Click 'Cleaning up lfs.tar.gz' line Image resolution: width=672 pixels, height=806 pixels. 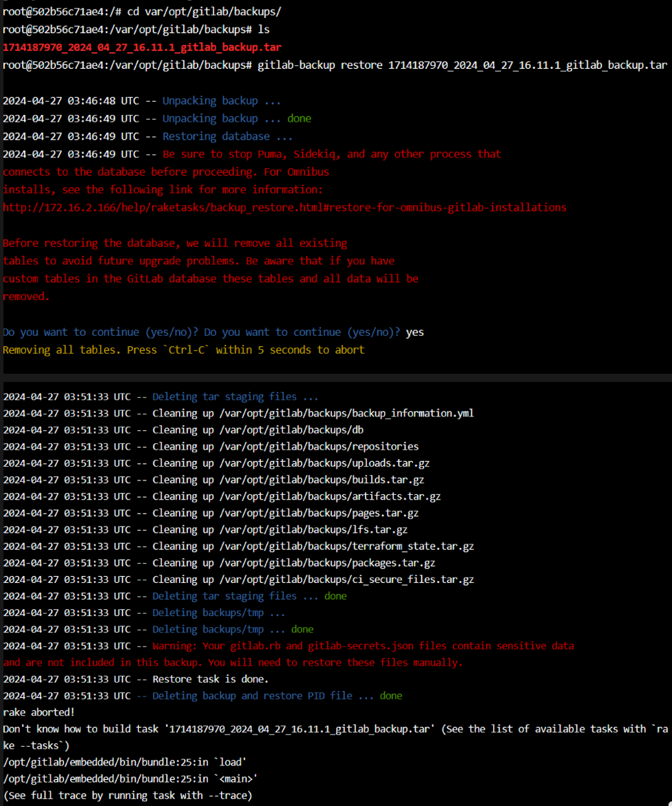coord(205,529)
